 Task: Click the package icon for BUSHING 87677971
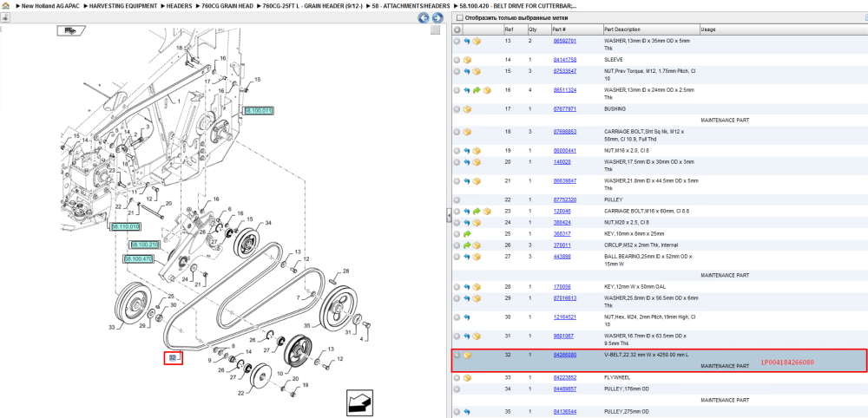[467, 109]
